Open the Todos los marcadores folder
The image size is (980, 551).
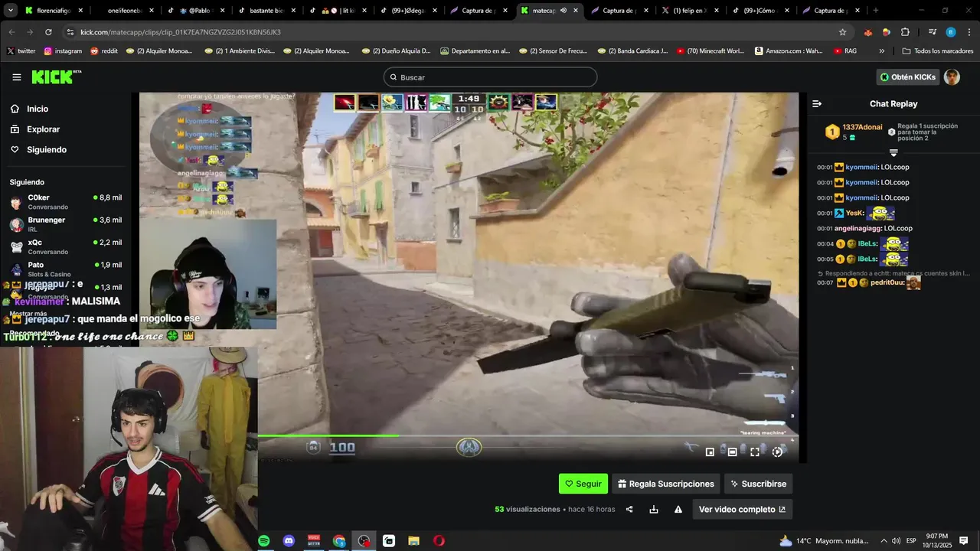click(938, 51)
